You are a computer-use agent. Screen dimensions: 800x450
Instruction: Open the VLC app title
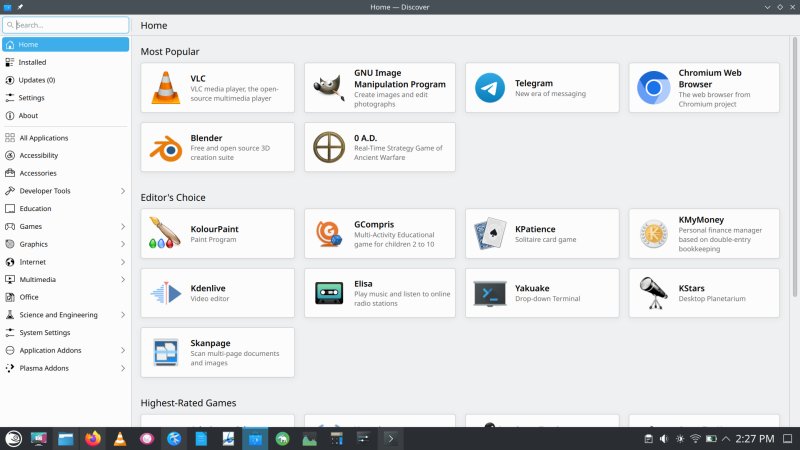[198, 79]
